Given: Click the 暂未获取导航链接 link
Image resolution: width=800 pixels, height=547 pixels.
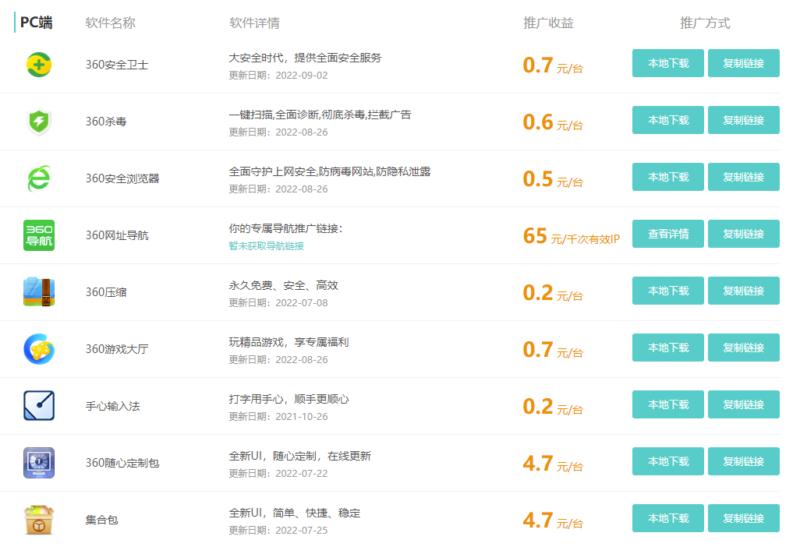Looking at the screenshot, I should [266, 246].
